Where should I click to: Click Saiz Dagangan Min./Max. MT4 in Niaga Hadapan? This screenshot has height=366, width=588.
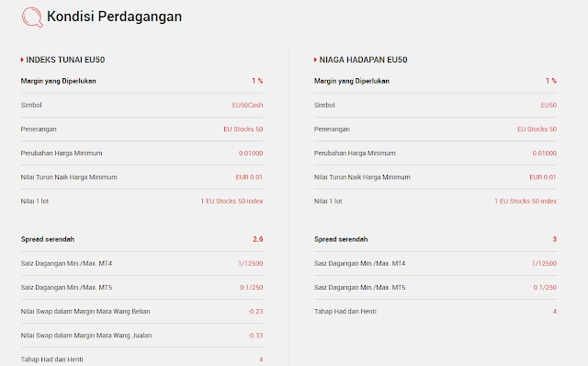pyautogui.click(x=359, y=264)
